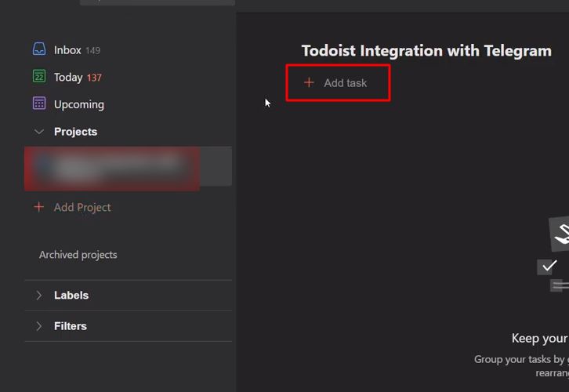Click the plus icon beside Add Project
The width and height of the screenshot is (569, 392).
point(39,207)
